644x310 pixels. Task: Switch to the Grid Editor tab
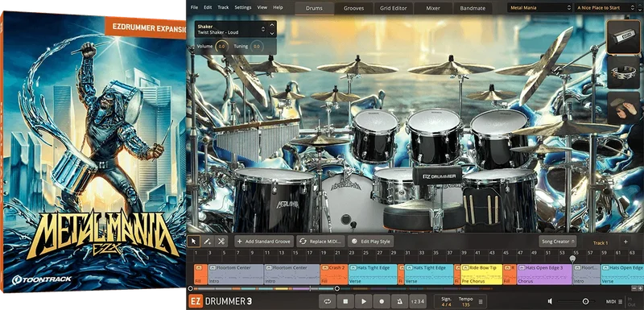click(x=393, y=8)
